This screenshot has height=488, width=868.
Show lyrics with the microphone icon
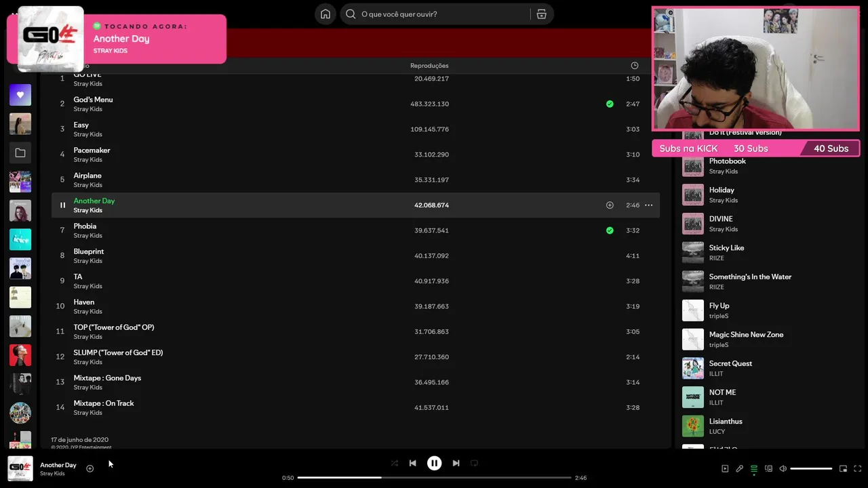click(x=739, y=468)
